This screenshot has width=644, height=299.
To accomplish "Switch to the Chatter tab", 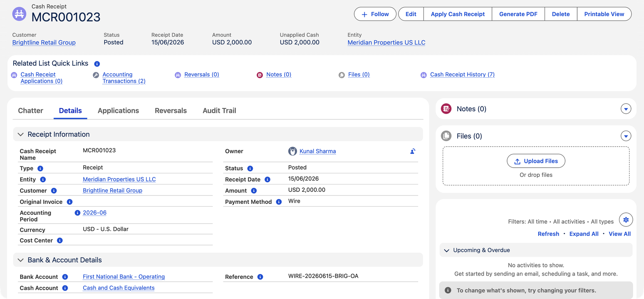I will [31, 111].
